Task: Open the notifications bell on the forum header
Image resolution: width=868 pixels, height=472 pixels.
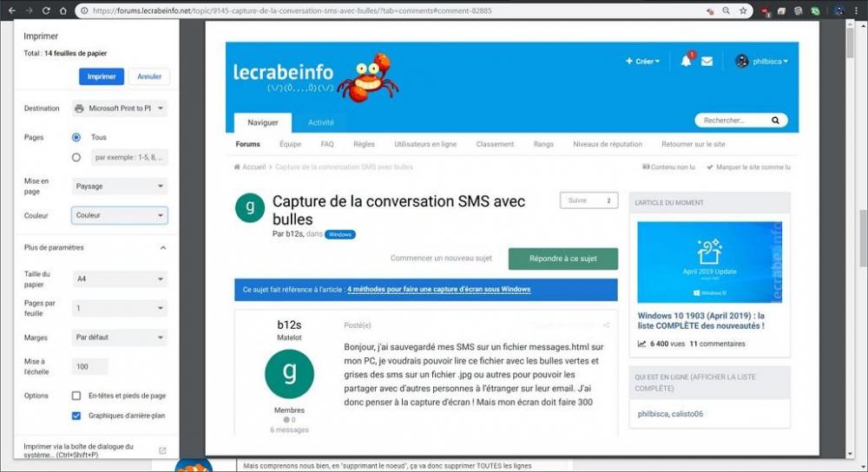Action: (686, 61)
